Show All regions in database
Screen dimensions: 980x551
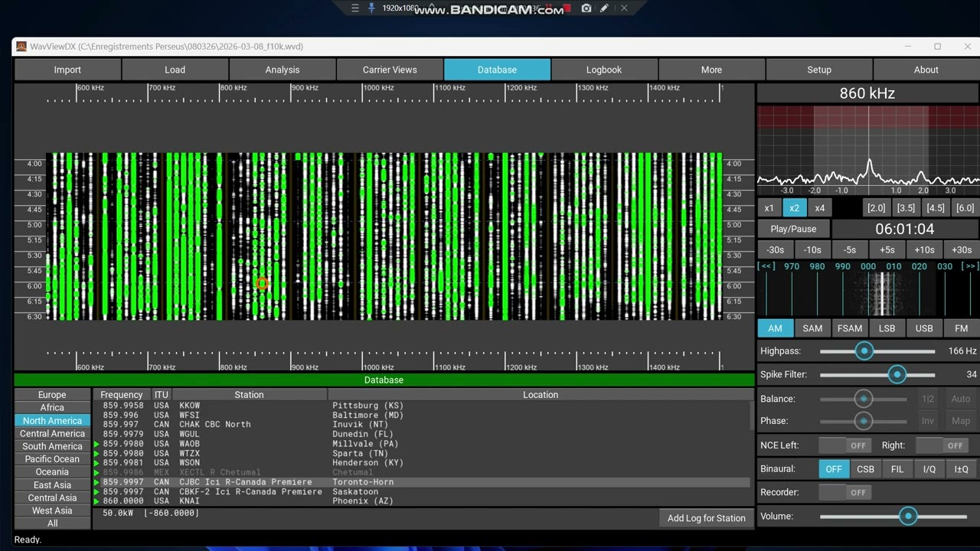point(52,523)
